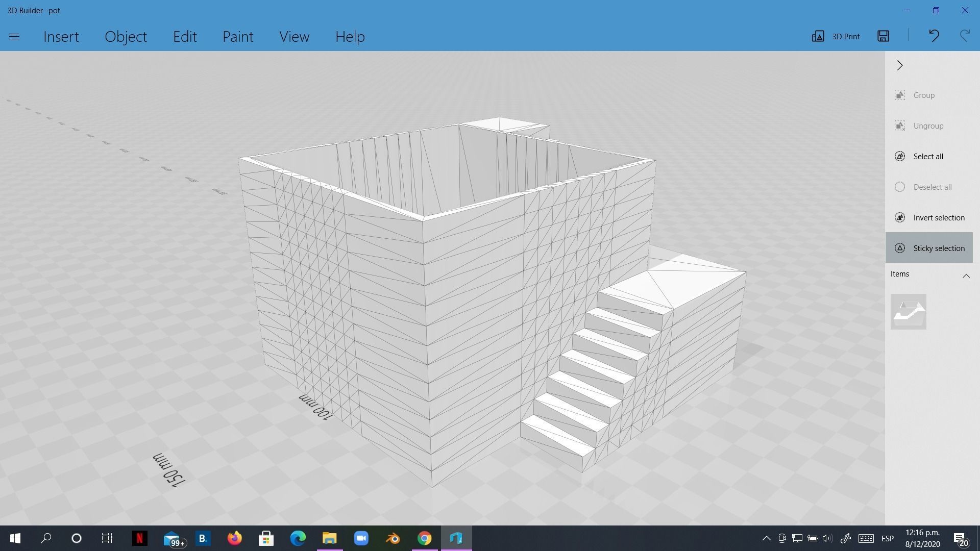
Task: Switch ESP input language
Action: 888,538
